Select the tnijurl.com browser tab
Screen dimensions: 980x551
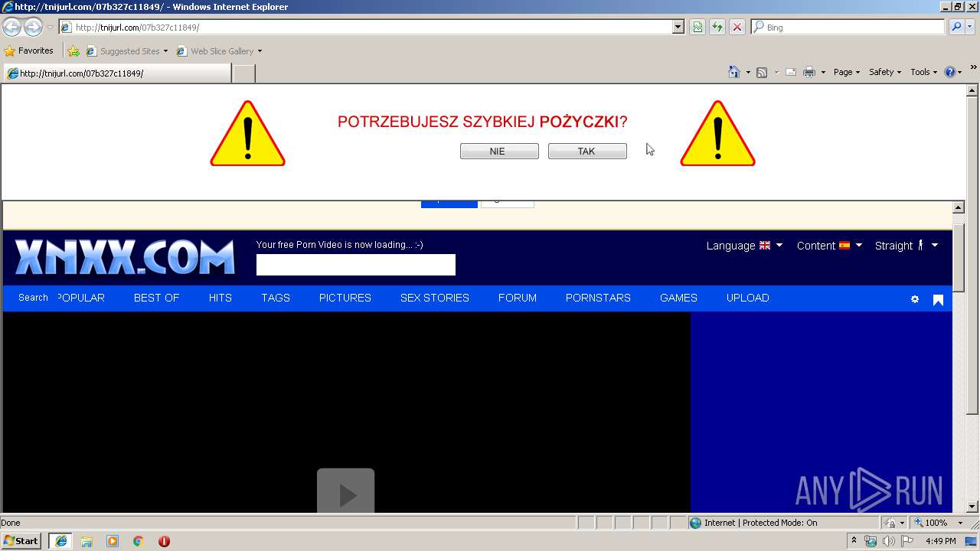116,73
